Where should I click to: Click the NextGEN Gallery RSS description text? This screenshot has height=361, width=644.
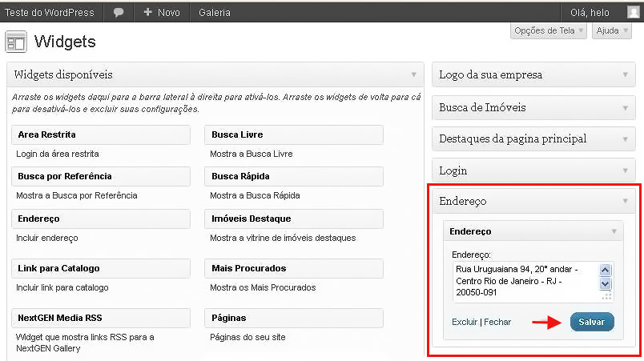pyautogui.click(x=85, y=343)
